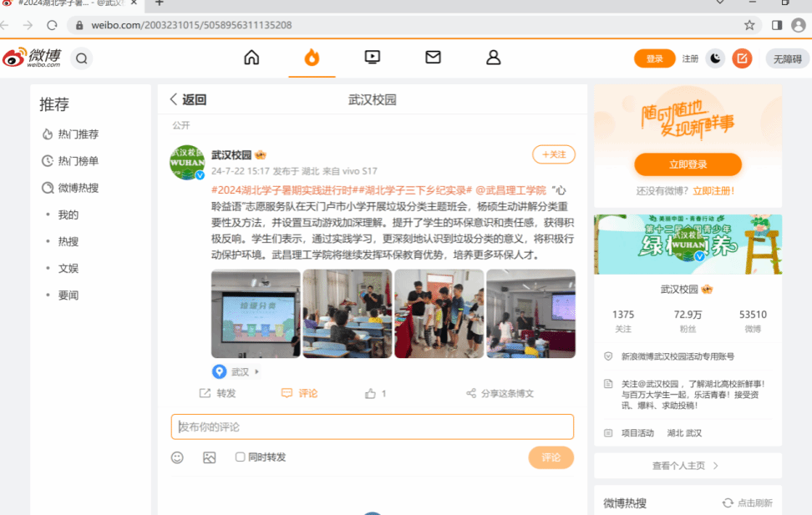Open the messages envelope icon
The height and width of the screenshot is (515, 812).
[433, 58]
